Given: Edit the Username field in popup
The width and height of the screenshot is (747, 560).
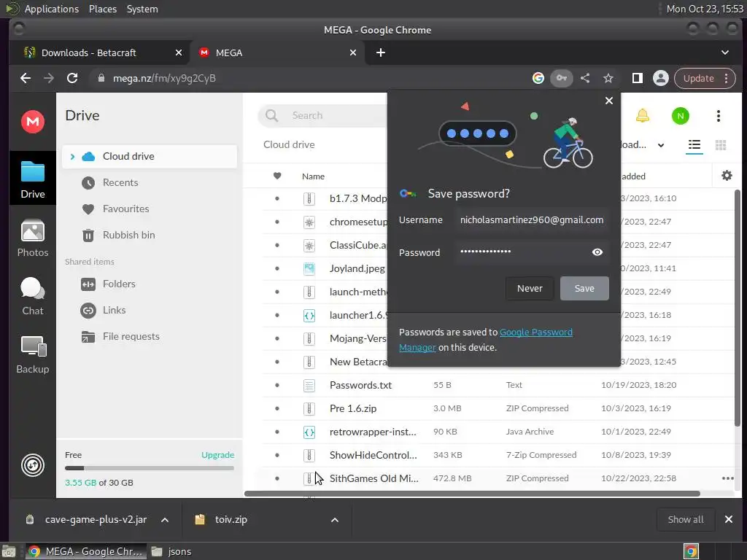Looking at the screenshot, I should (532, 220).
